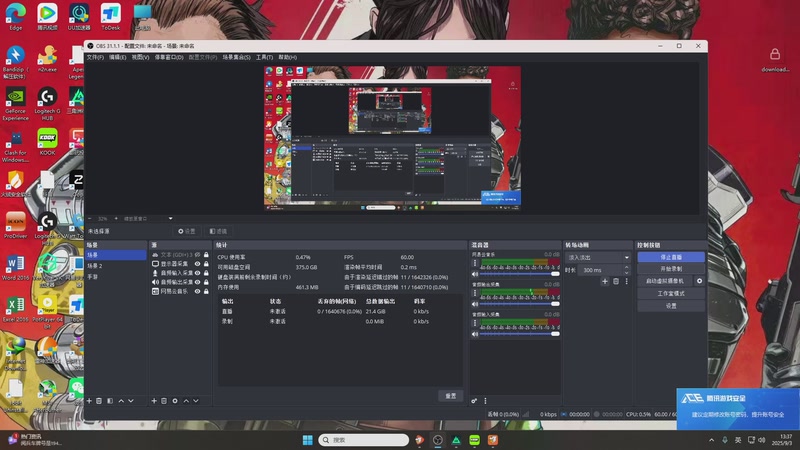Viewport: 800px width, 450px height.
Task: Open scene filters icon in the Scenes panel
Action: 110,401
